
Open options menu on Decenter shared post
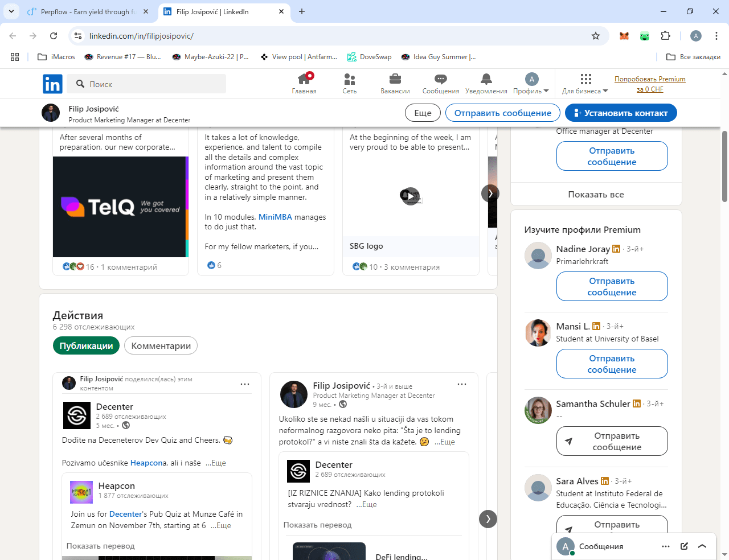(x=245, y=384)
